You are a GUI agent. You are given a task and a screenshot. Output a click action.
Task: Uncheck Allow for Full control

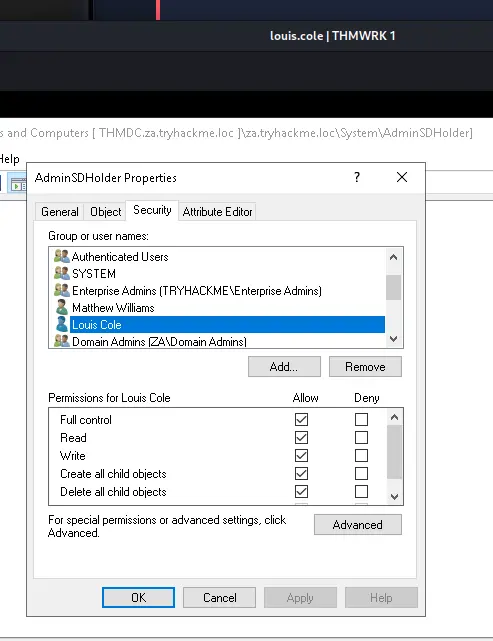click(301, 419)
